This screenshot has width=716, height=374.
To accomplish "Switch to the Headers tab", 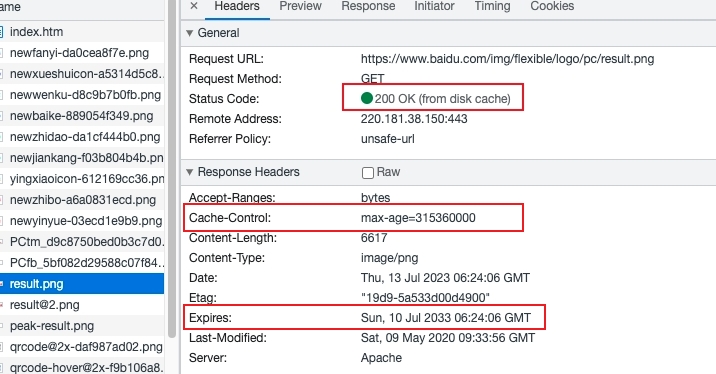I will pyautogui.click(x=237, y=6).
